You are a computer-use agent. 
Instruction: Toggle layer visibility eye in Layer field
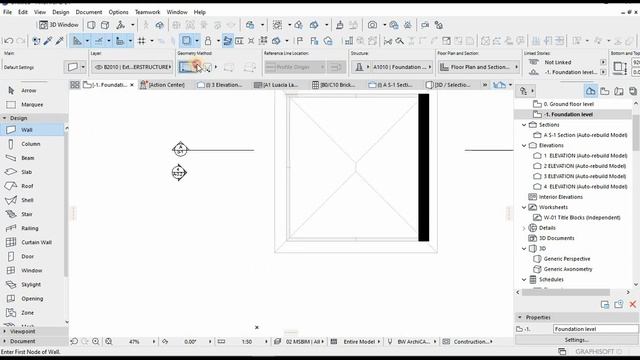tap(98, 67)
